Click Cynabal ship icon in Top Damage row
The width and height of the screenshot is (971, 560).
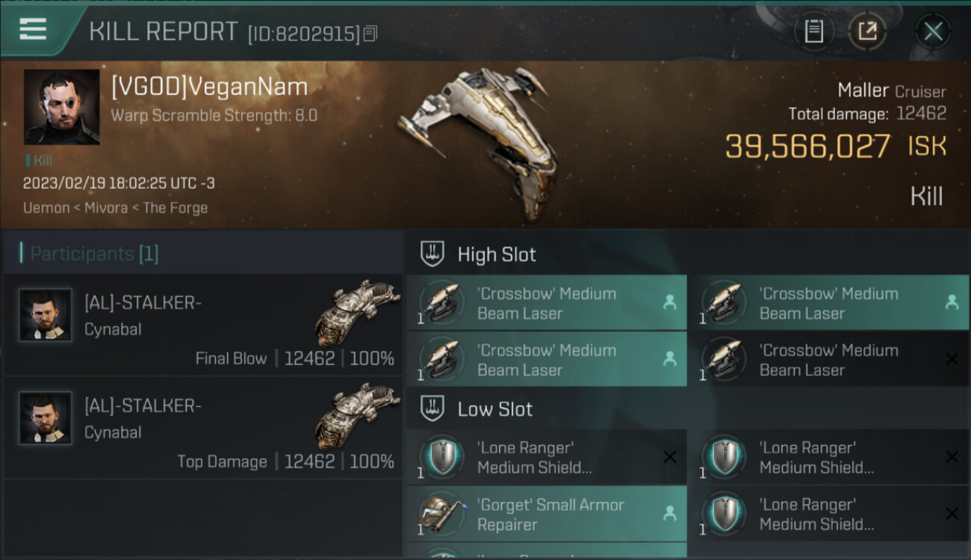tap(358, 414)
